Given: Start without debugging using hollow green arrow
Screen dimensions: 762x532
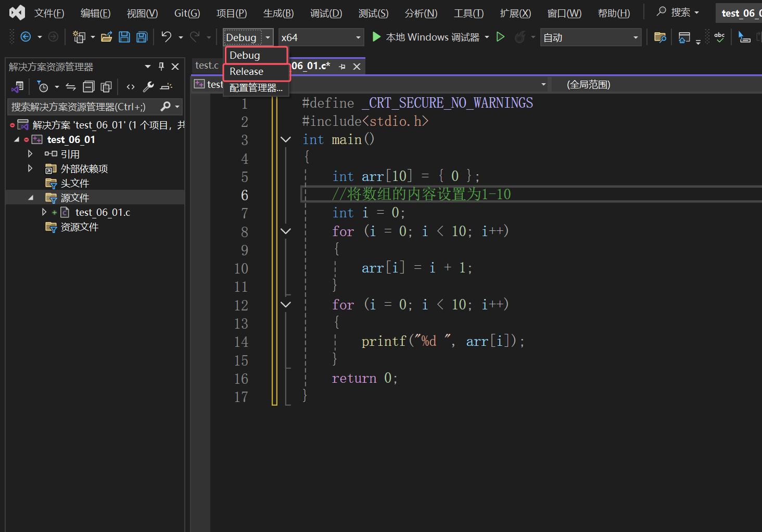Looking at the screenshot, I should point(500,37).
